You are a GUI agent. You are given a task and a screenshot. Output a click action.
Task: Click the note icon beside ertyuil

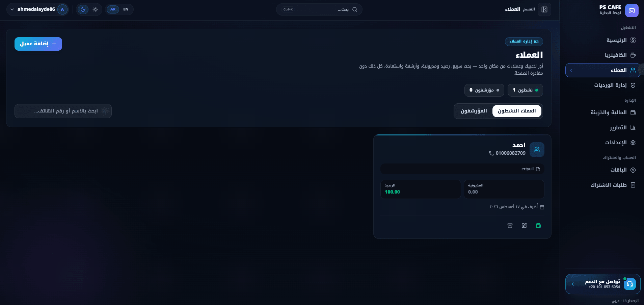coord(538,169)
